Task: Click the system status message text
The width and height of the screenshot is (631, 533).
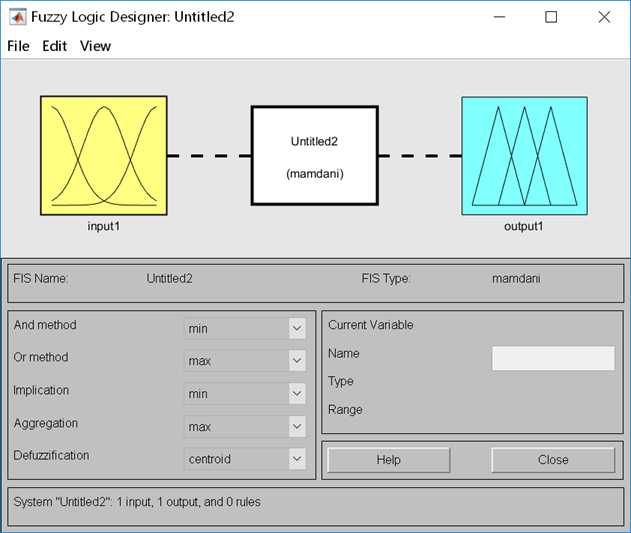Action: point(137,502)
